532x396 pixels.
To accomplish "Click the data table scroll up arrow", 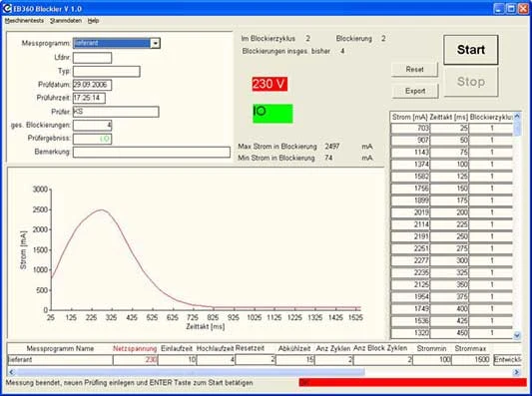I will click(x=517, y=117).
